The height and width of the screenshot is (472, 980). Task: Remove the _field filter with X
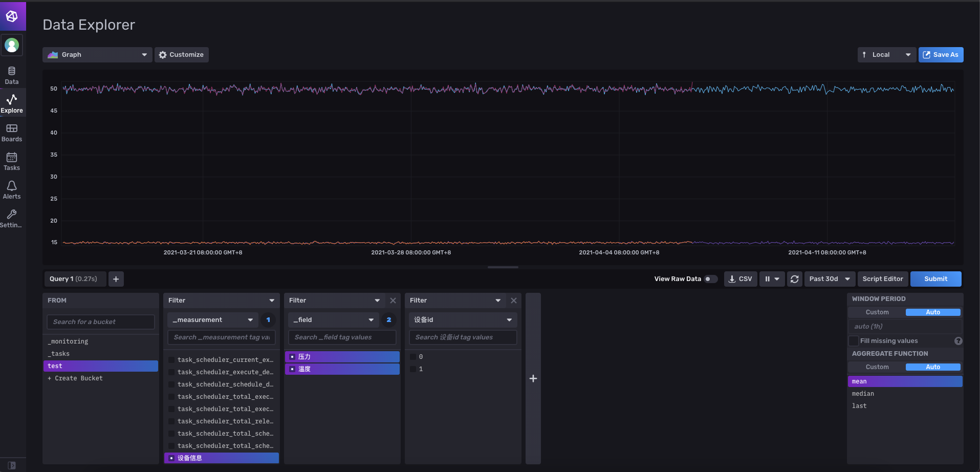coord(393,301)
